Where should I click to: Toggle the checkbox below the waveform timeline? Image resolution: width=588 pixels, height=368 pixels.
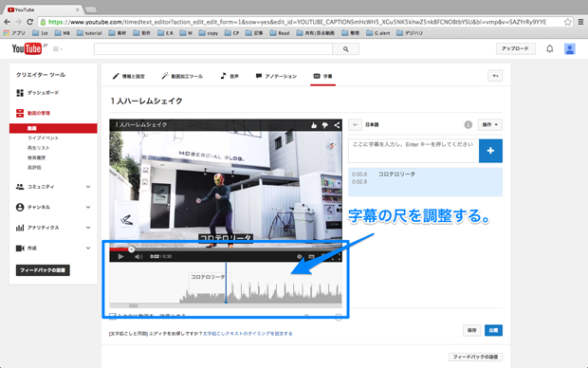113,316
